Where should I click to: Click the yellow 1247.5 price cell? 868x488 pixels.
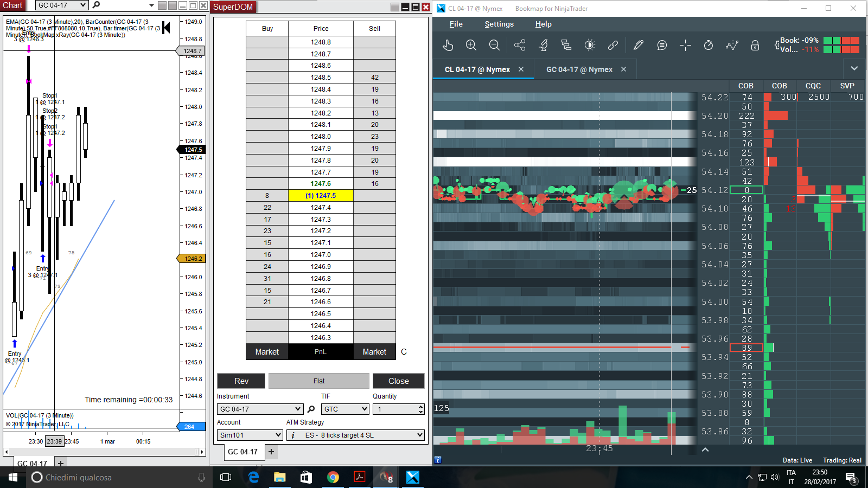click(x=321, y=196)
